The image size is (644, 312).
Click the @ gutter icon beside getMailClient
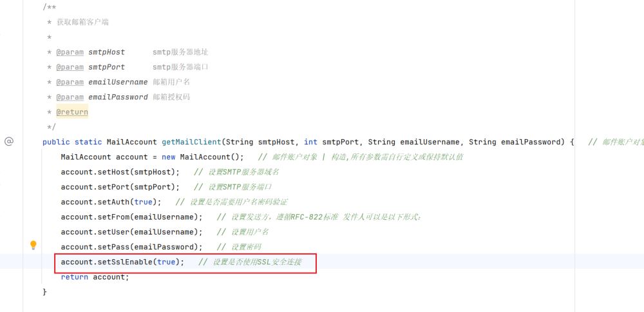tap(8, 142)
